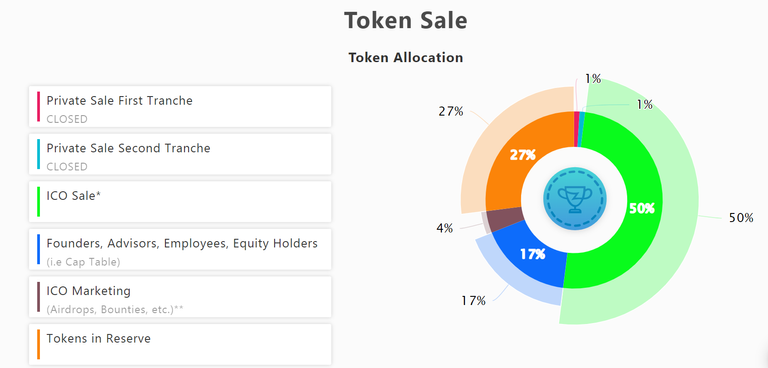
Task: Choose Founders, Advisors, Employees, Equity Holders card
Action: tap(180, 249)
